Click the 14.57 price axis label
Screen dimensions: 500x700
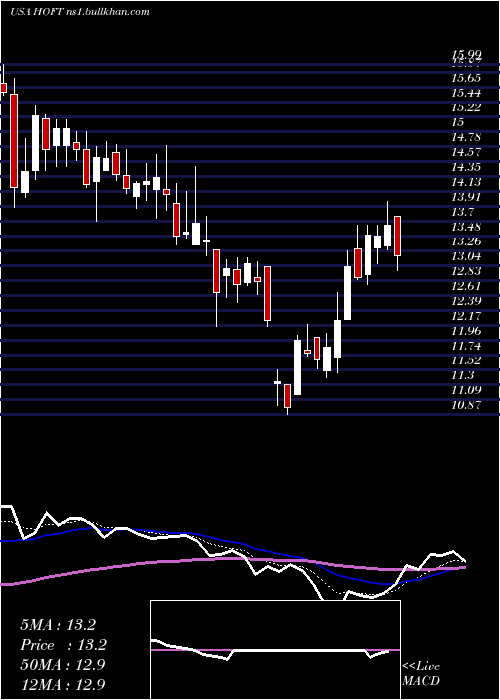[x=466, y=152]
